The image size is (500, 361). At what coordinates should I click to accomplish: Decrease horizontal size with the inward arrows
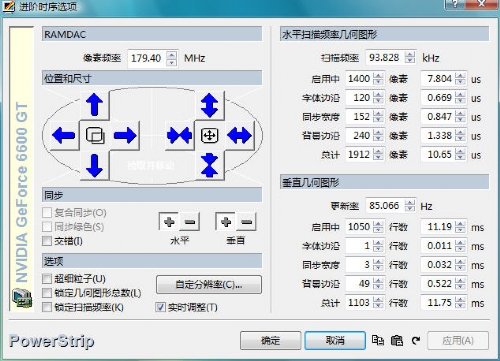[x=179, y=135]
